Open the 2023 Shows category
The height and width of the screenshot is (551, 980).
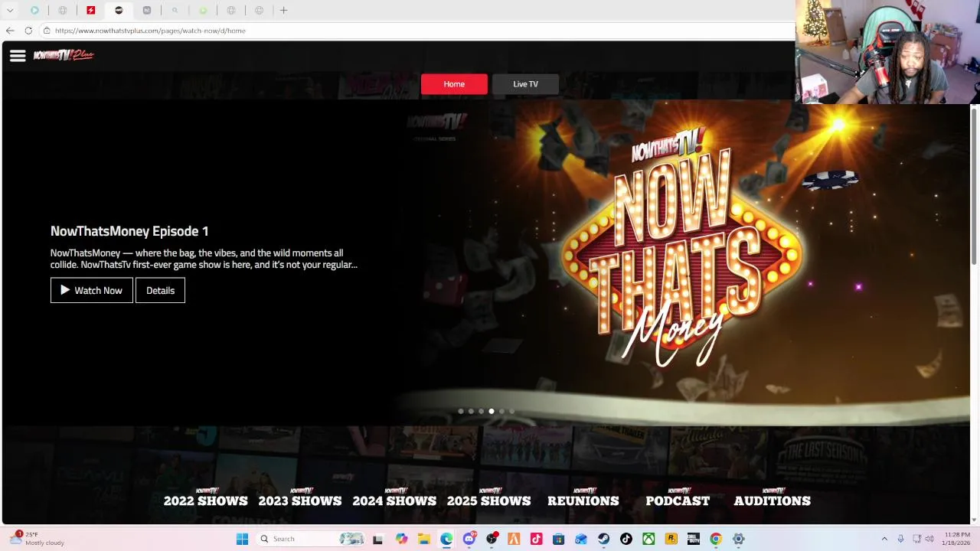pyautogui.click(x=300, y=497)
